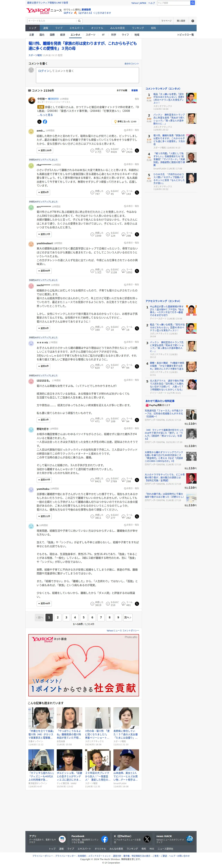Click うーん reaction on yoshinobori comment
The height and width of the screenshot is (868, 222).
click(x=127, y=271)
